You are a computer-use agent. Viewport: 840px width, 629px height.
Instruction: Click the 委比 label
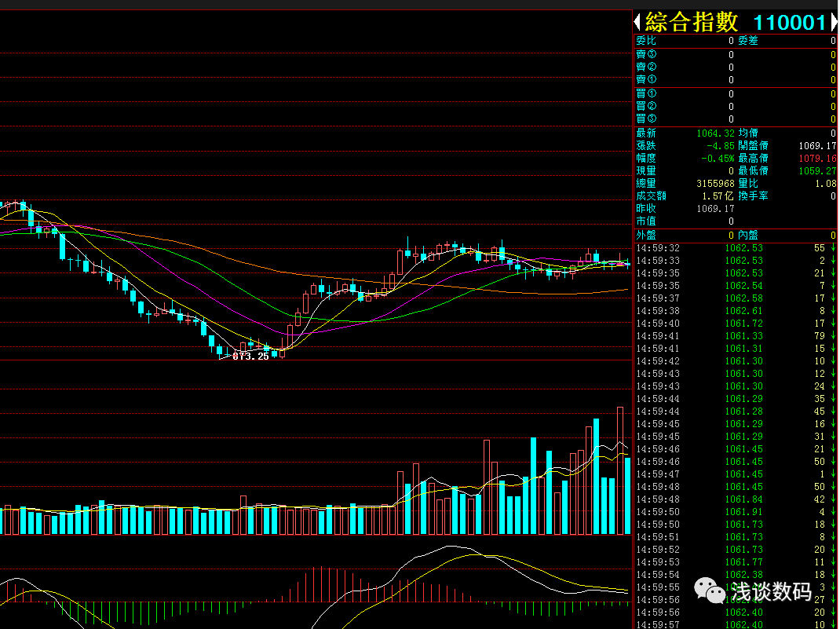point(646,41)
